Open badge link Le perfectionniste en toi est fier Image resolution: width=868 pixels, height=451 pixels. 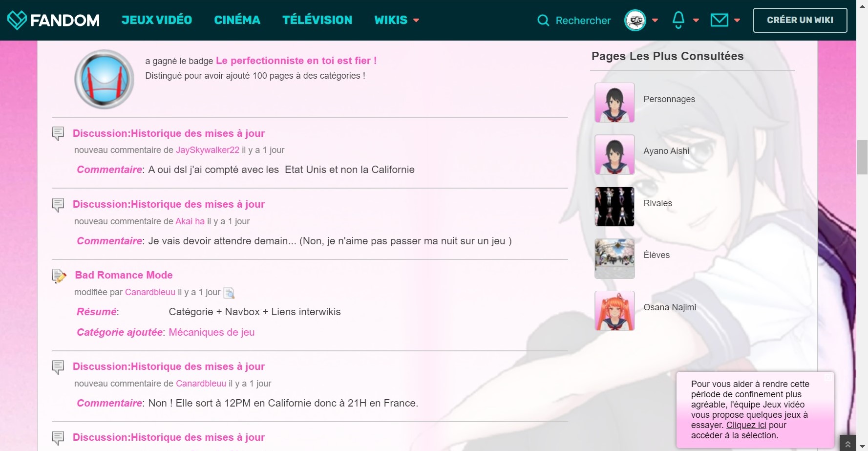pyautogui.click(x=296, y=61)
